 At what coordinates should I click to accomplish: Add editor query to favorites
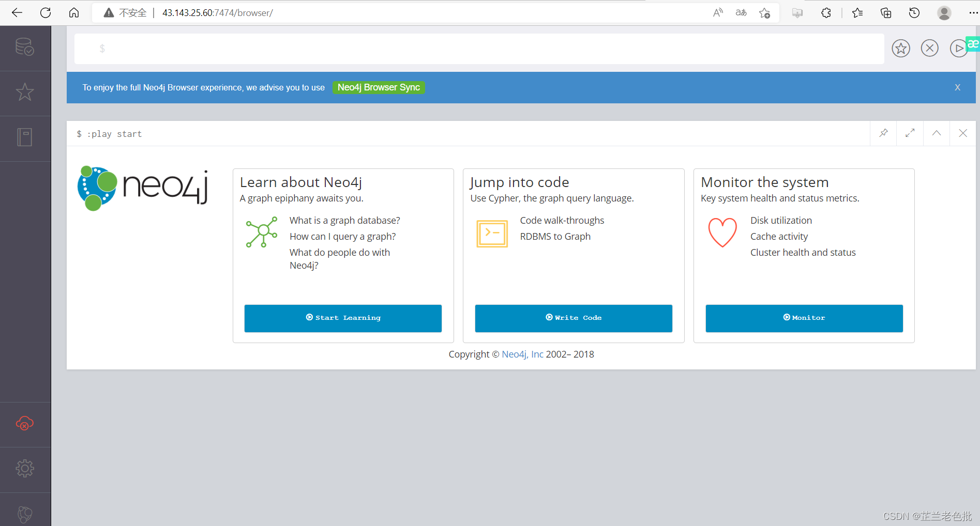pos(901,49)
